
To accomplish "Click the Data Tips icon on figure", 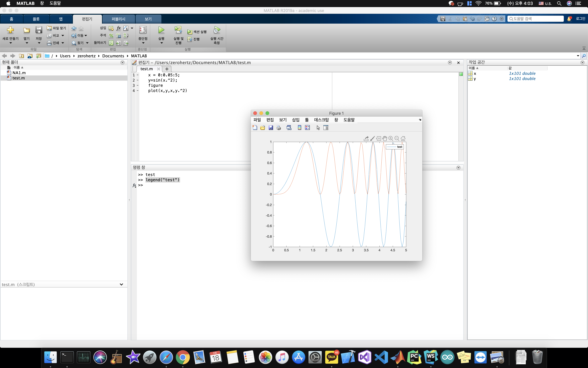I will [379, 138].
